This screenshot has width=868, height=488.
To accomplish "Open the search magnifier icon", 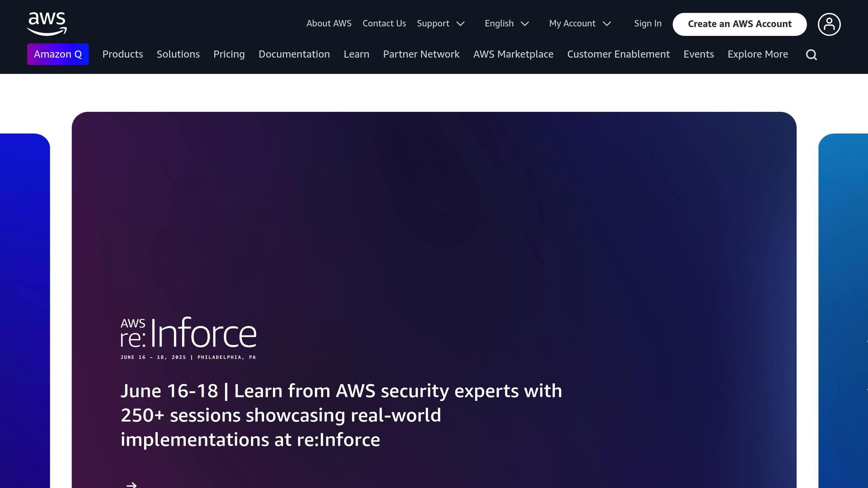I will 811,55.
